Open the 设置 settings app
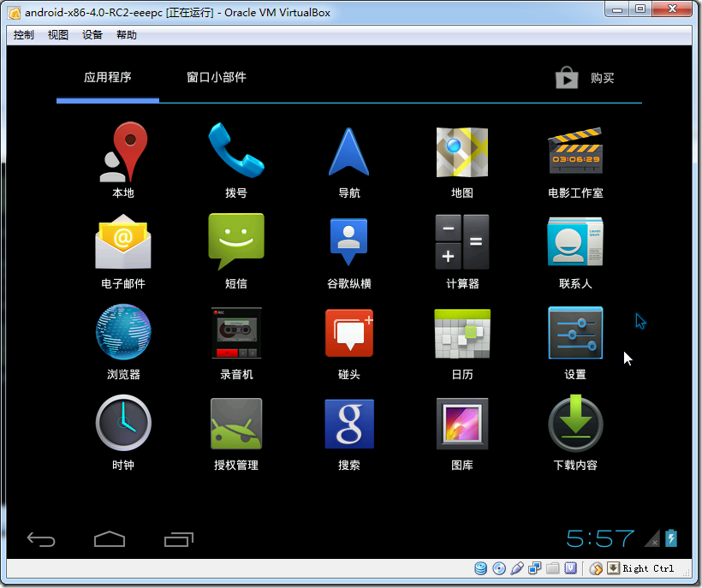This screenshot has width=702, height=588. (575, 342)
